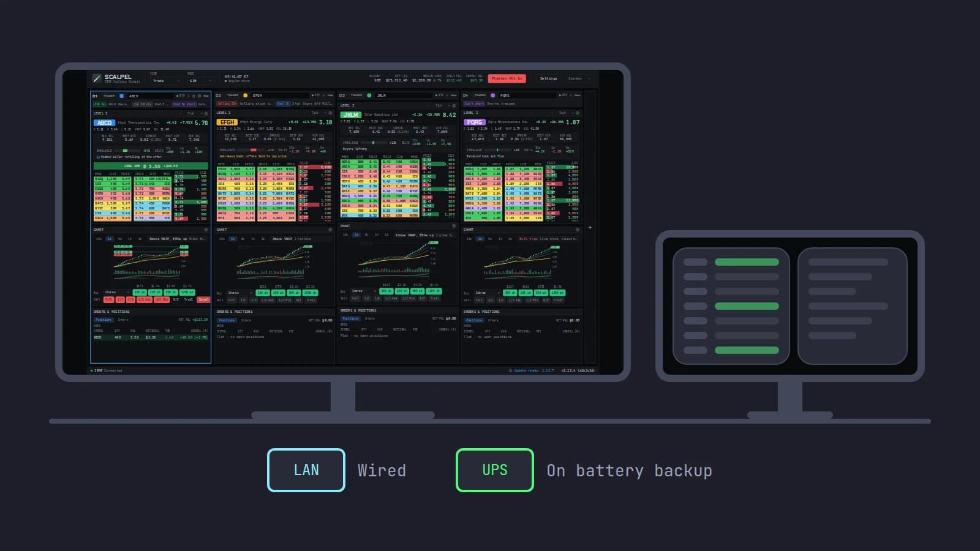
Task: Click the LONG 400 position bar
Action: pos(151,166)
